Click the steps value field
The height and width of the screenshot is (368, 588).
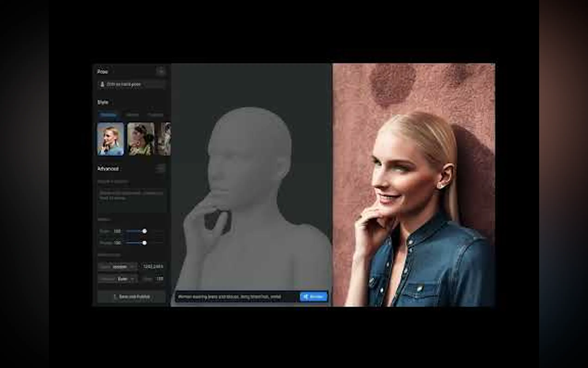click(x=159, y=279)
